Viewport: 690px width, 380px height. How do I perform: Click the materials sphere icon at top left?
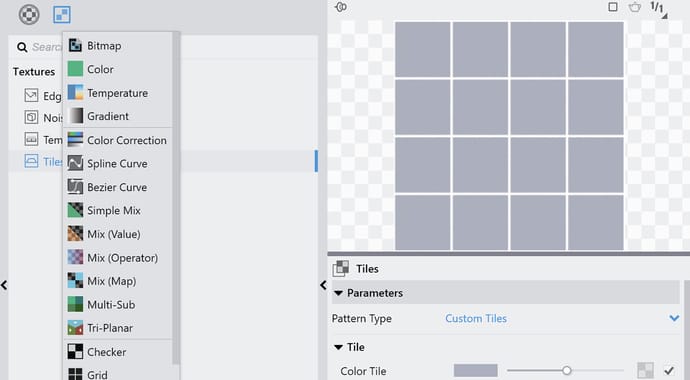[x=29, y=15]
